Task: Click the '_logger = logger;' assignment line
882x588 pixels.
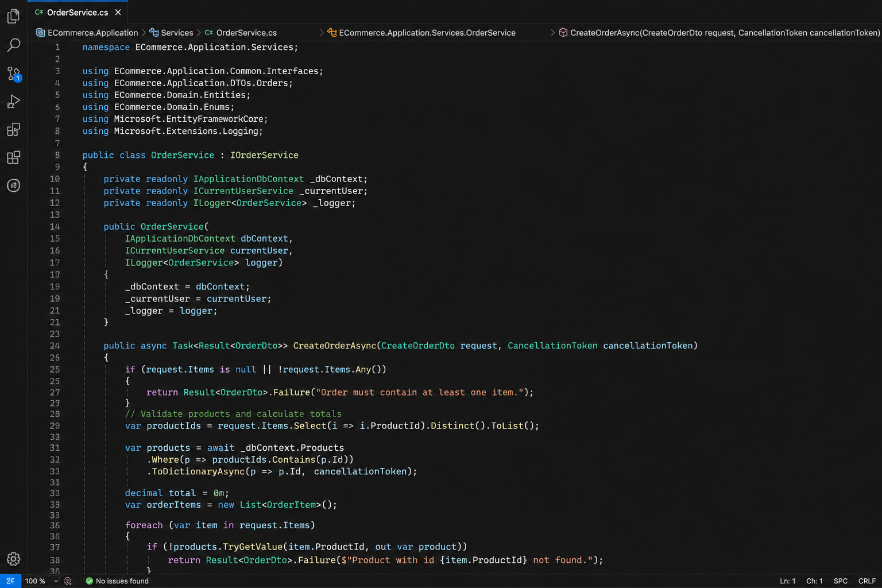Action: [171, 311]
